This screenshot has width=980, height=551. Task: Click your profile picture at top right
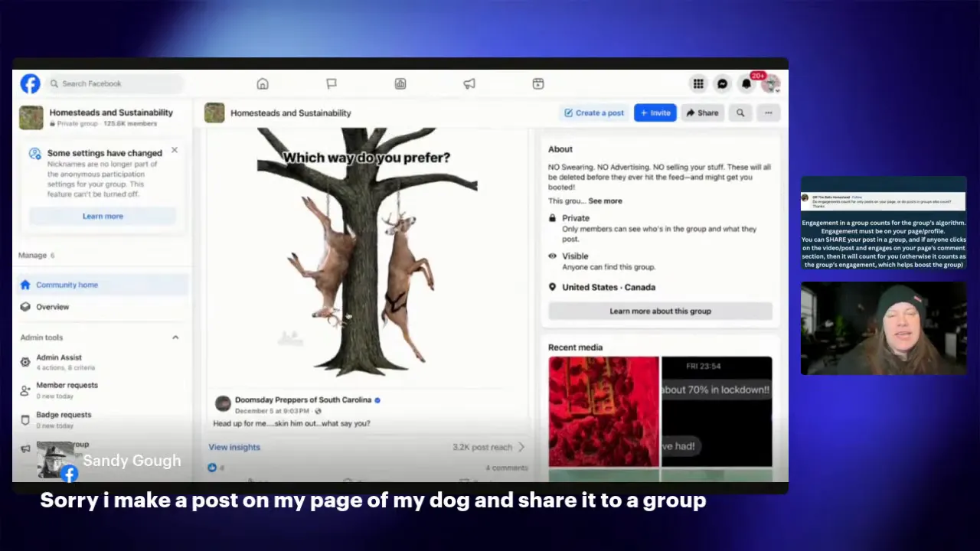(x=771, y=83)
